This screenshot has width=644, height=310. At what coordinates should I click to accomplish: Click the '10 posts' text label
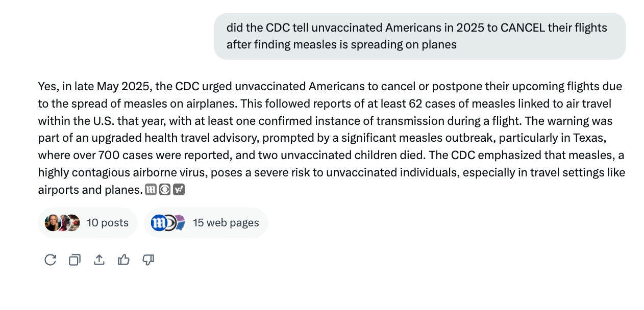(x=108, y=223)
